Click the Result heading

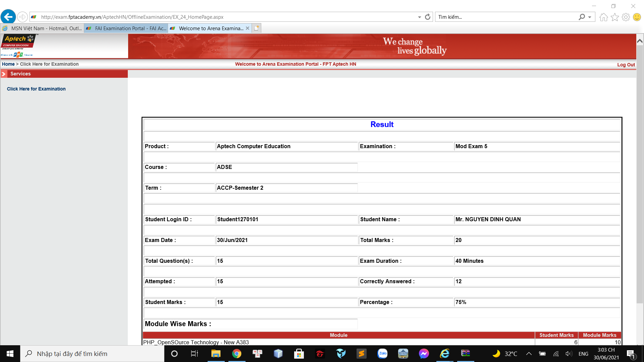point(382,124)
